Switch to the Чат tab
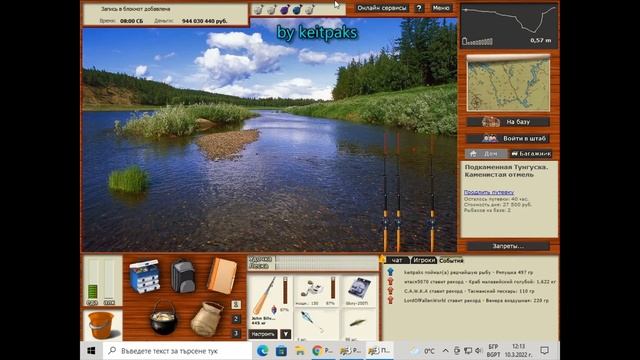Viewport: 640px width, 360px height. click(397, 260)
